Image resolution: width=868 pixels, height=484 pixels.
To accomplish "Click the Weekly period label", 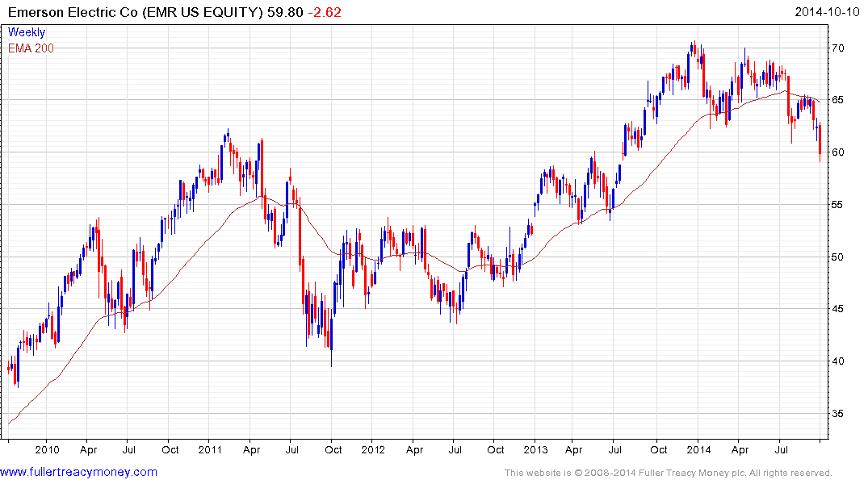I will click(x=27, y=32).
